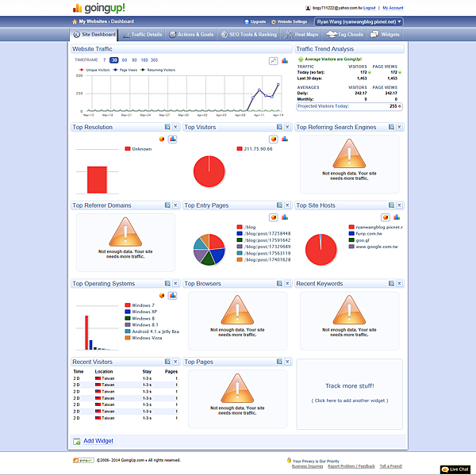Set timeframe to 90 days
The width and height of the screenshot is (476, 475).
point(134,60)
